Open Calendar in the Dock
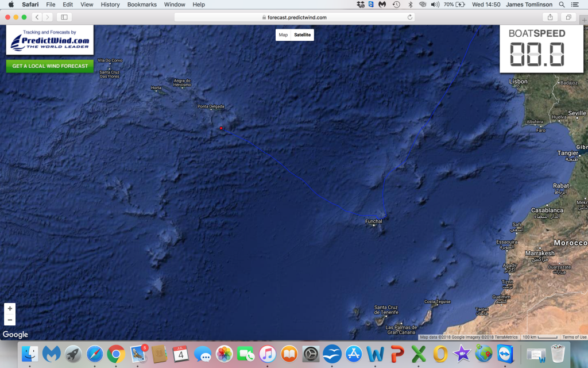588x368 pixels. point(181,354)
